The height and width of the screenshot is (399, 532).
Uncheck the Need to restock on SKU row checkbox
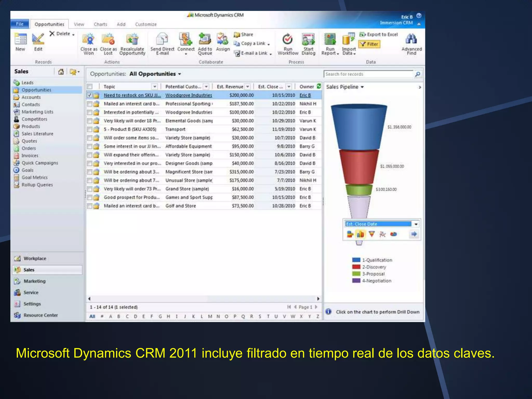pyautogui.click(x=90, y=95)
